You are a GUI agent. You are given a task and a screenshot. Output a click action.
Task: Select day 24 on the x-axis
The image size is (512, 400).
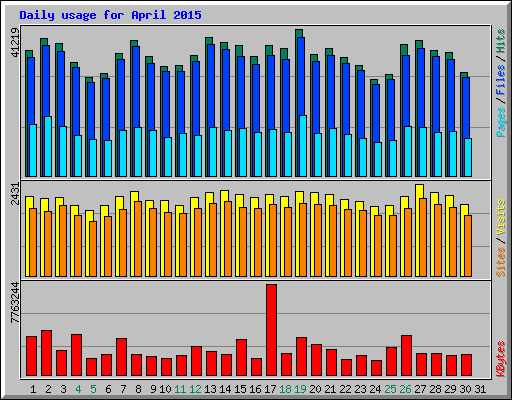[x=375, y=389]
